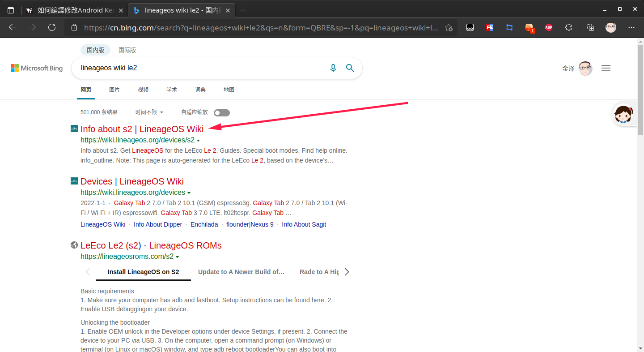The image size is (644, 352).
Task: Expand the 时间不限 time filter dropdown
Action: [149, 112]
